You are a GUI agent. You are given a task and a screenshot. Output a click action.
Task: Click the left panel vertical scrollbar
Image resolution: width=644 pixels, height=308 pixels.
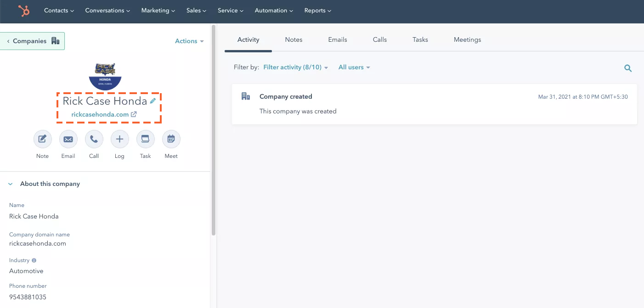pos(213,130)
